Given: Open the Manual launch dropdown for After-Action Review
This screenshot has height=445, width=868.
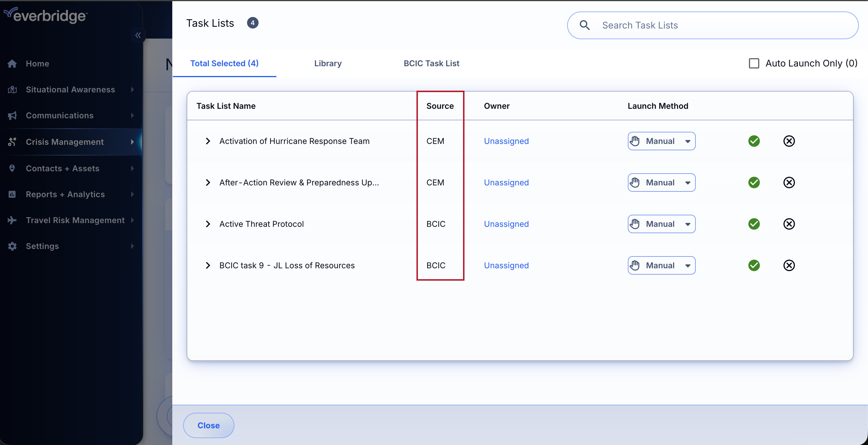Looking at the screenshot, I should 661,182.
